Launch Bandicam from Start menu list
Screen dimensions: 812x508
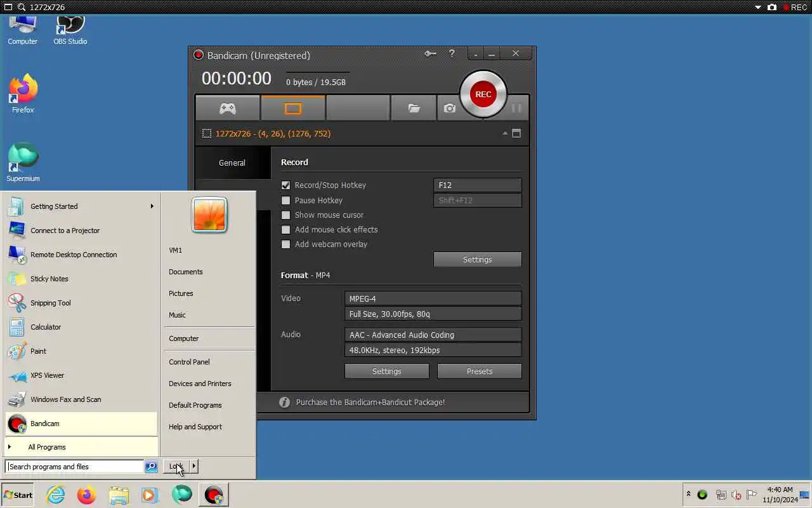81,424
